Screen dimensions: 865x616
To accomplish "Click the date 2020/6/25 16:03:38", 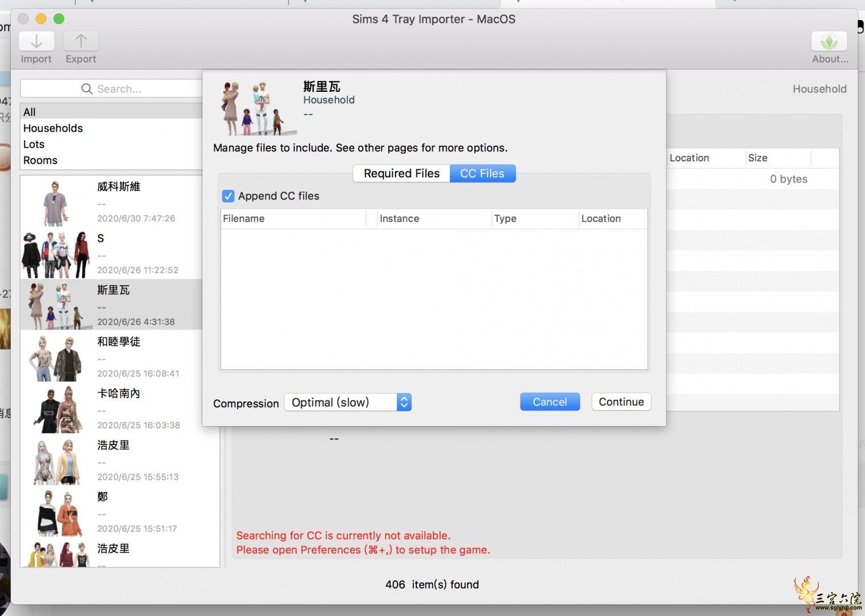I will [x=139, y=425].
